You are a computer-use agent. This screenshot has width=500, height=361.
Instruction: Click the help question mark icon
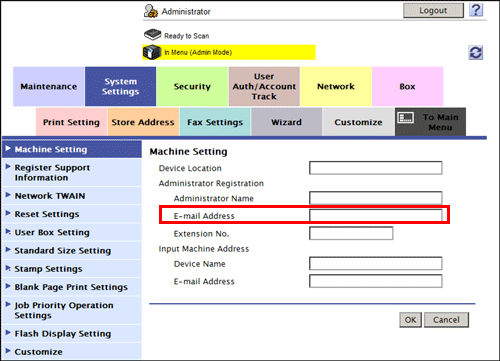[x=476, y=10]
